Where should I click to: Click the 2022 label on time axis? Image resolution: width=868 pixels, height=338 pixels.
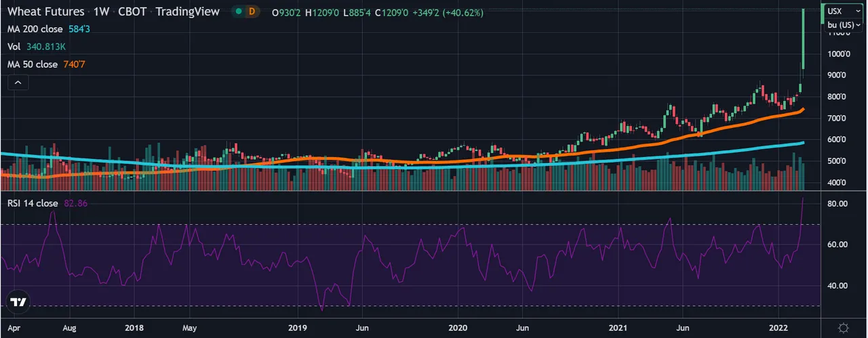pyautogui.click(x=778, y=328)
